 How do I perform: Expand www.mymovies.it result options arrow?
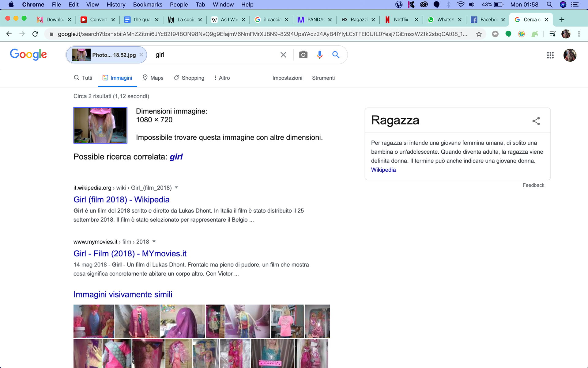pos(154,242)
